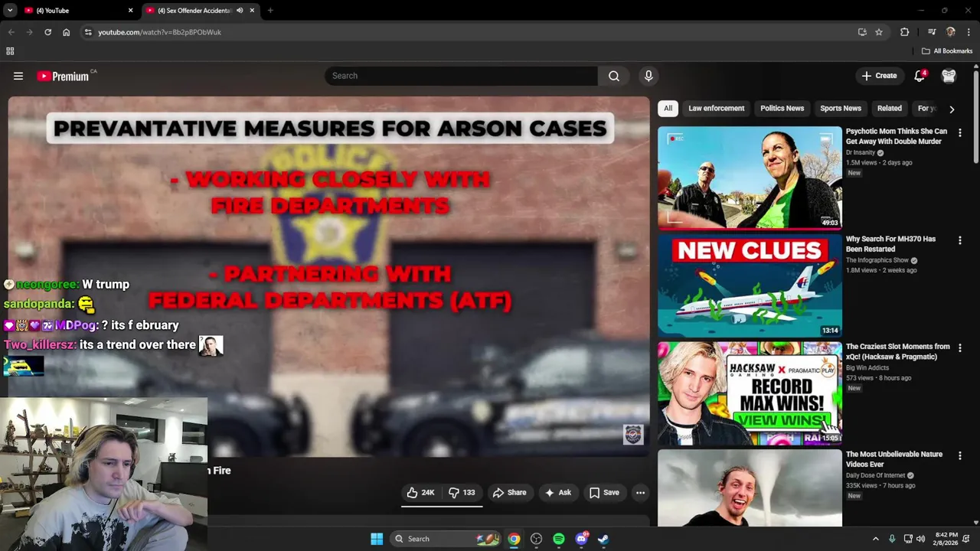Select the Law enforcement chip
980x551 pixels.
(716, 109)
